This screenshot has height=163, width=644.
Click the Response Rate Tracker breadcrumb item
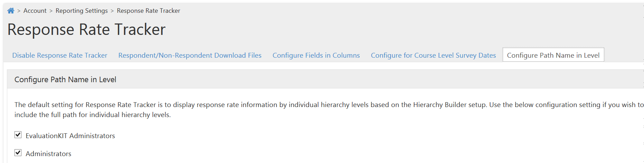point(149,11)
